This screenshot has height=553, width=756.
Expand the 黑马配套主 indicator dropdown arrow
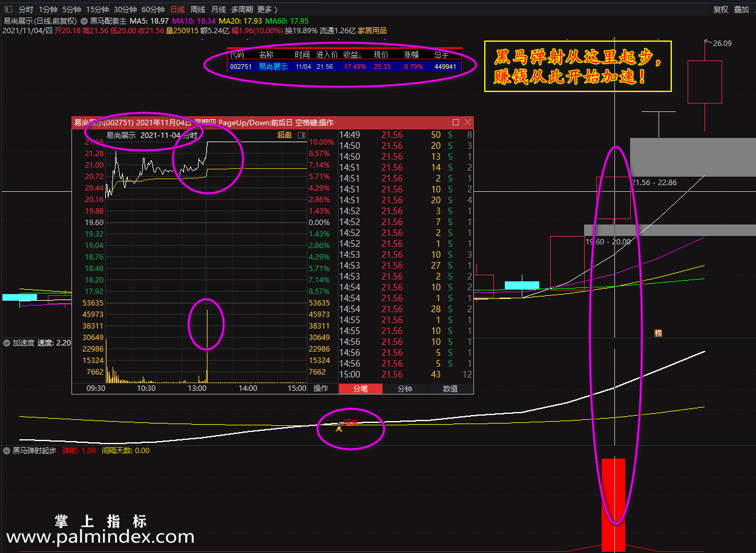84,21
